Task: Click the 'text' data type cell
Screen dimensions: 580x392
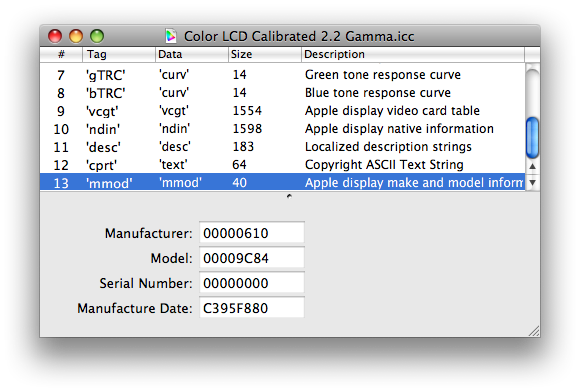Action: coord(173,165)
